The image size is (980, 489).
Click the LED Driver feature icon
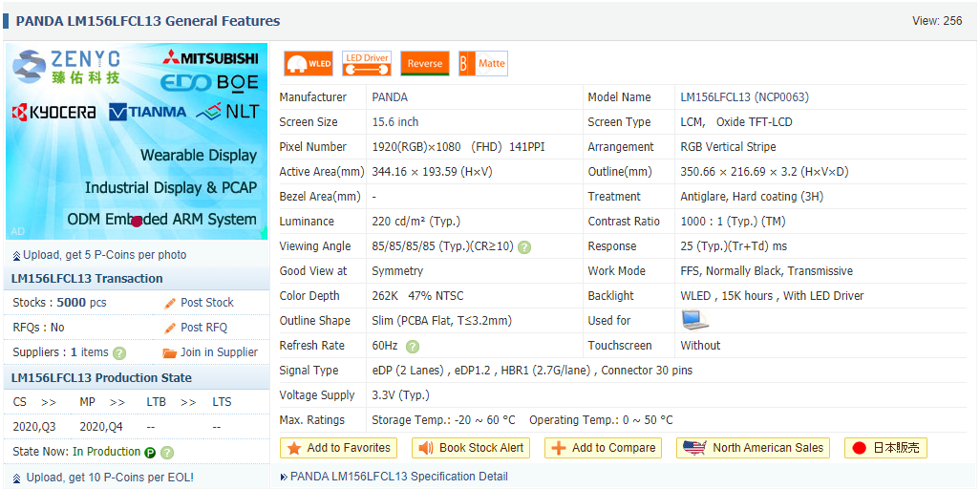click(x=367, y=64)
